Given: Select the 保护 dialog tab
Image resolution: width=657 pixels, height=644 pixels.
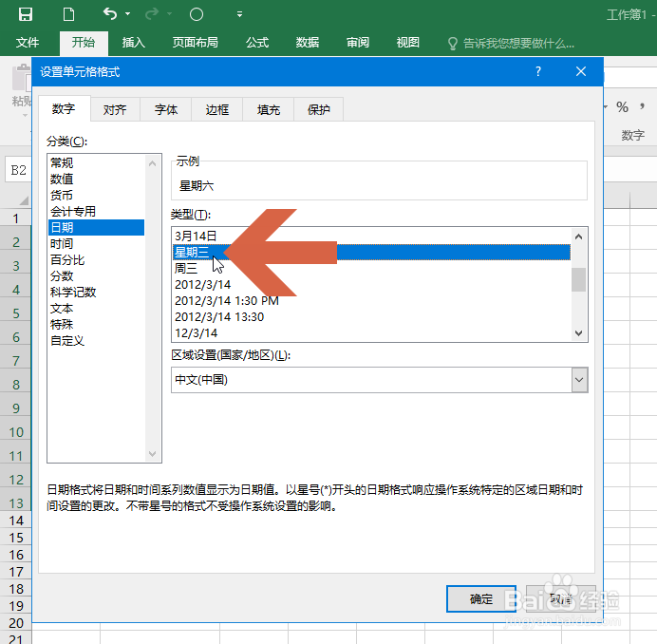Looking at the screenshot, I should click(x=319, y=110).
